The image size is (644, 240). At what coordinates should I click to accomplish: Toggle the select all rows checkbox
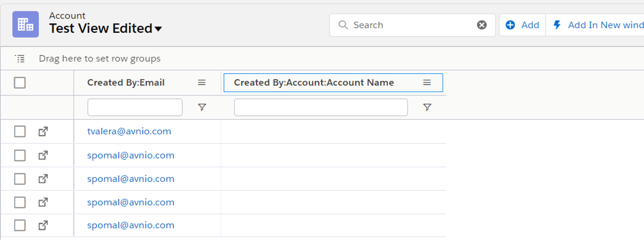coord(20,83)
